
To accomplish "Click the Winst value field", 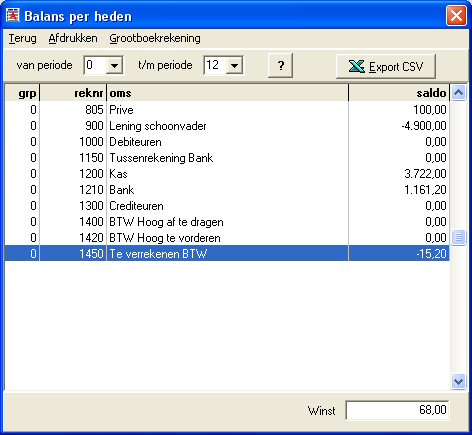I will [x=397, y=410].
